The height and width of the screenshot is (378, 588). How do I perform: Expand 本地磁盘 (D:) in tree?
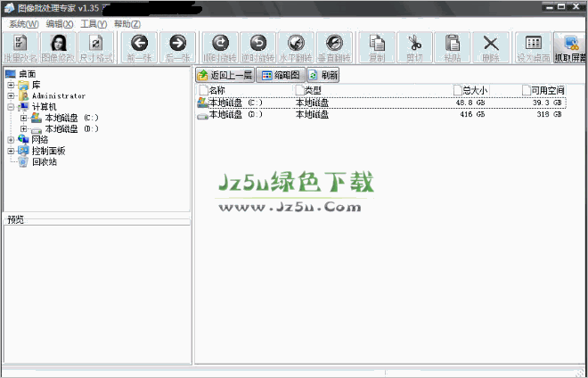[x=24, y=129]
